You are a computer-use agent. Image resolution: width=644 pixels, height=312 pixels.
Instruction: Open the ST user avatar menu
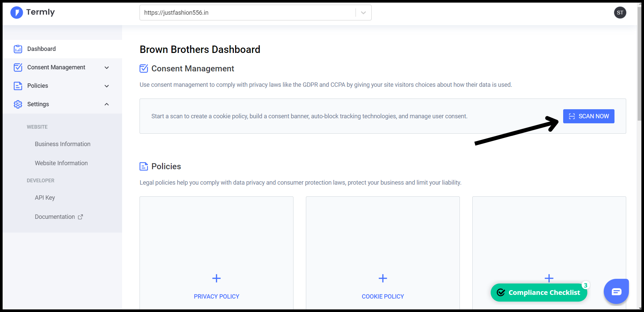point(620,13)
